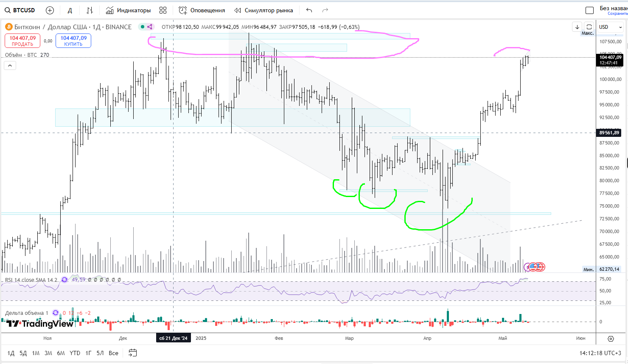Select the 1Д date range
This screenshot has height=364, width=628.
11,353
